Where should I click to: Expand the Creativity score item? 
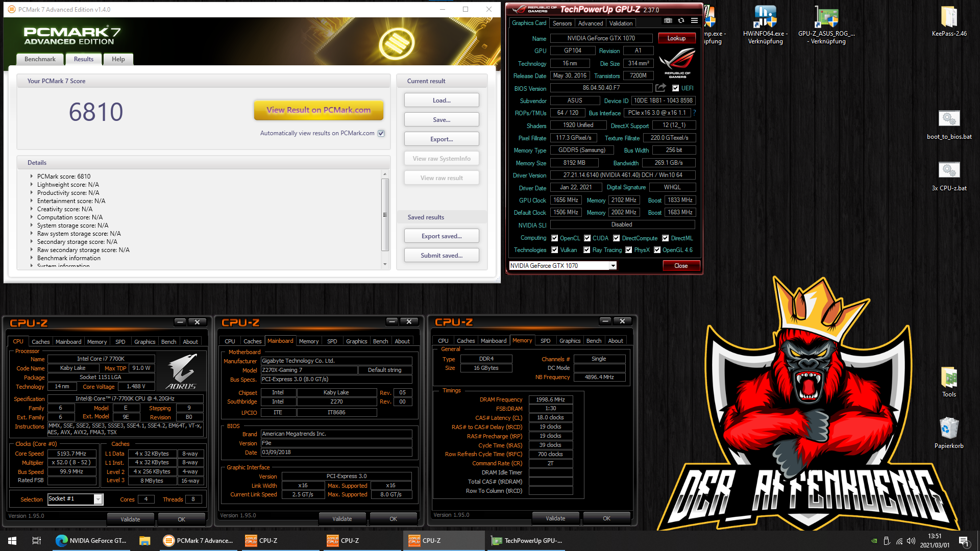pyautogui.click(x=32, y=209)
